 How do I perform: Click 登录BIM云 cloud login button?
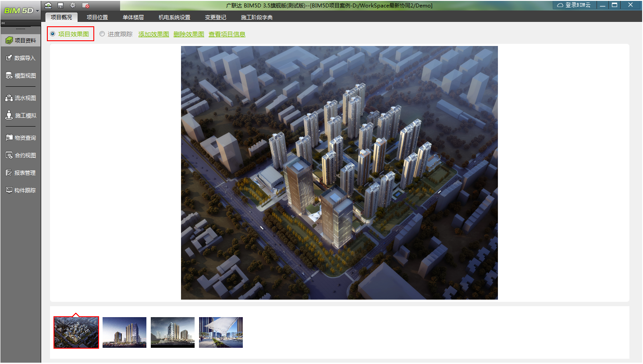(x=574, y=5)
